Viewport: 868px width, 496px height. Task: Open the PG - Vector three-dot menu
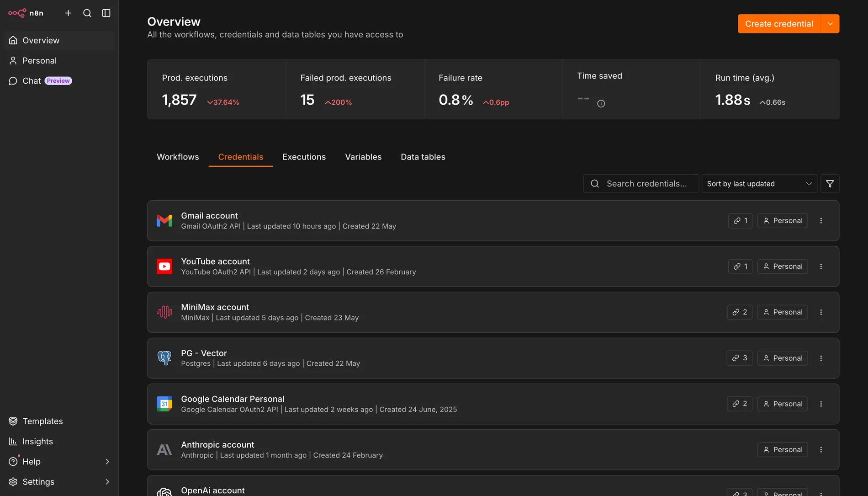tap(821, 358)
